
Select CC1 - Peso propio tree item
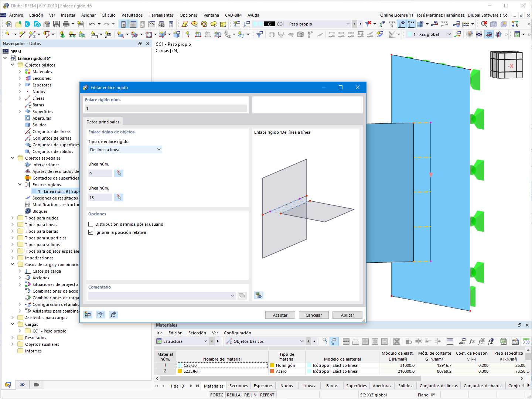click(x=50, y=331)
